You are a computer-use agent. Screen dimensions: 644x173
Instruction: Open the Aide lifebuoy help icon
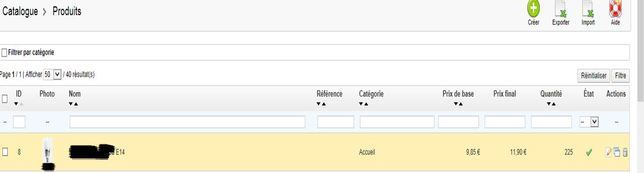[x=615, y=8]
